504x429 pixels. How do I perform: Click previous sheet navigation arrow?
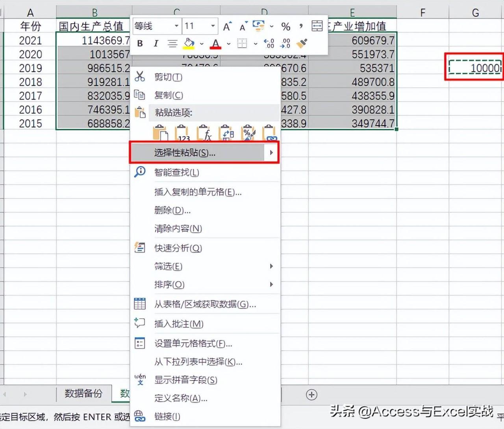click(x=5, y=394)
